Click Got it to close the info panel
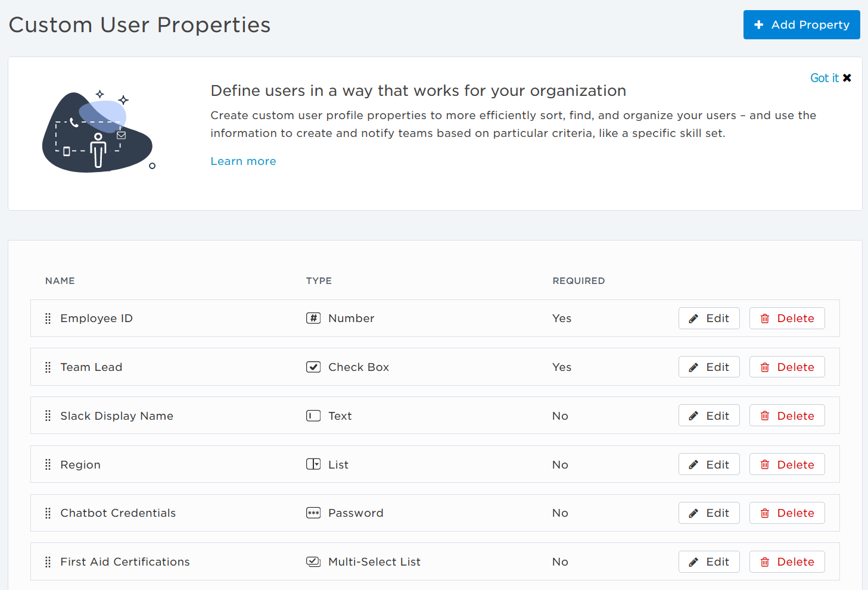Screen dimensions: 868x590 pos(824,77)
